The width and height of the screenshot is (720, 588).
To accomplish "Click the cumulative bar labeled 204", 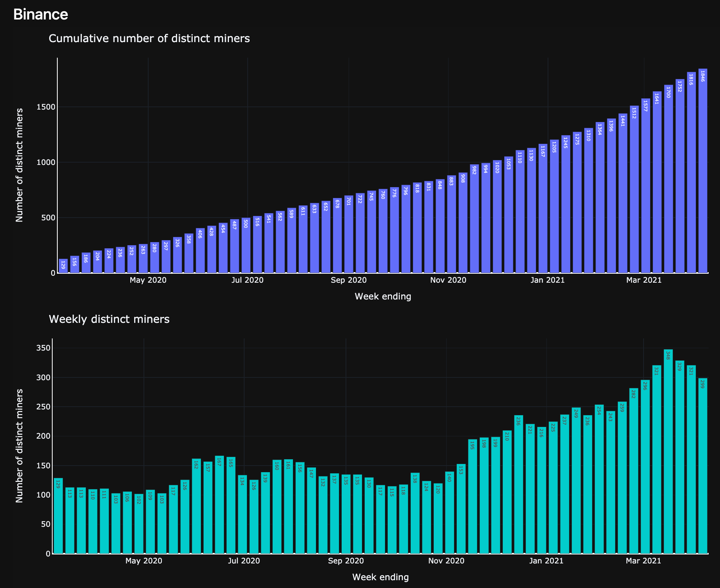I will point(98,262).
